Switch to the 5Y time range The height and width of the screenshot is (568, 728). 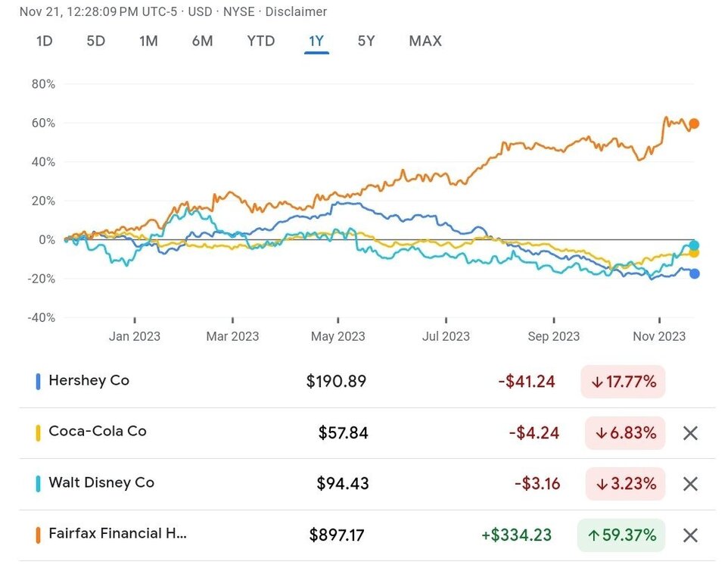[366, 41]
